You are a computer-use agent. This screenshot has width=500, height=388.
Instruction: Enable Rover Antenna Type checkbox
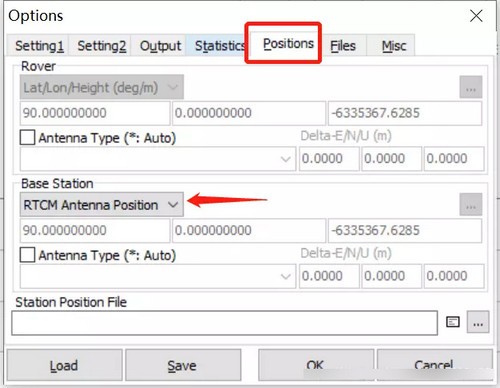[x=27, y=137]
